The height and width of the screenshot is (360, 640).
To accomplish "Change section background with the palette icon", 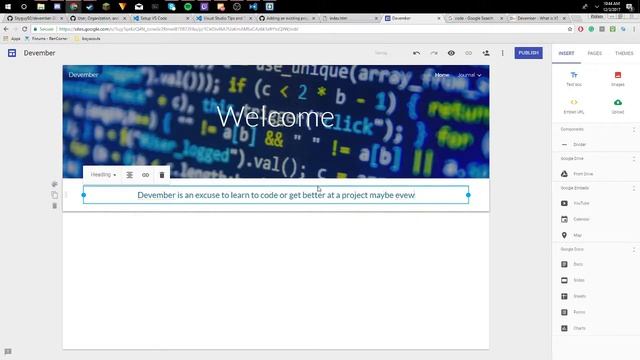I will tap(54, 184).
